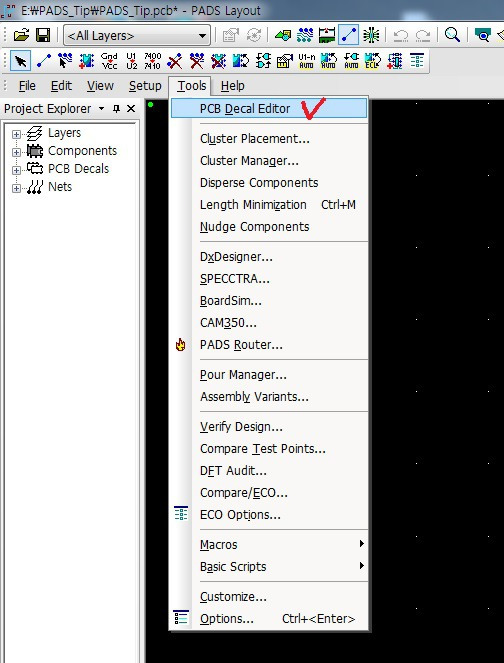The height and width of the screenshot is (663, 504).
Task: Choose Disperse Components menu entry
Action: (269, 183)
